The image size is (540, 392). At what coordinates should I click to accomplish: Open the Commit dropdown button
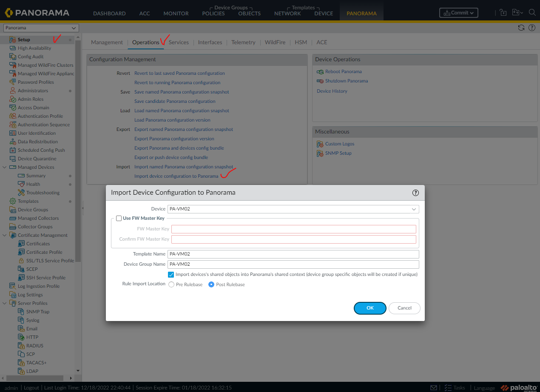pyautogui.click(x=458, y=13)
